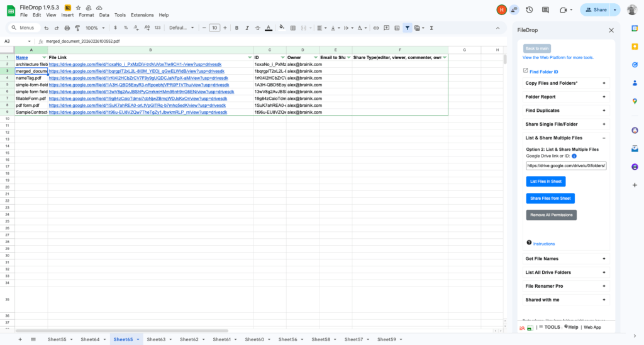Print the spreadsheet using printer icon
This screenshot has width=644, height=345.
click(67, 28)
